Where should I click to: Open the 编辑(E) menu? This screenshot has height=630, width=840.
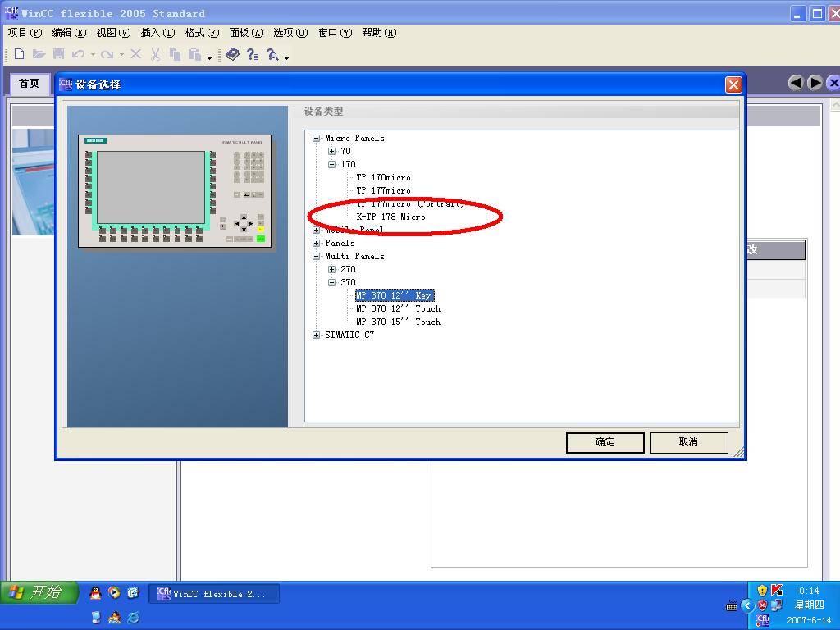[69, 33]
